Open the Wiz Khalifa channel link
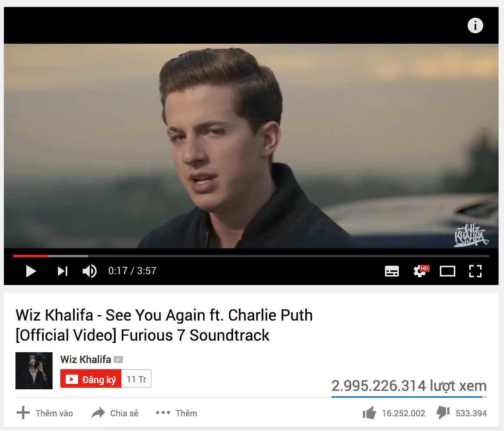The height and width of the screenshot is (431, 504). (86, 359)
